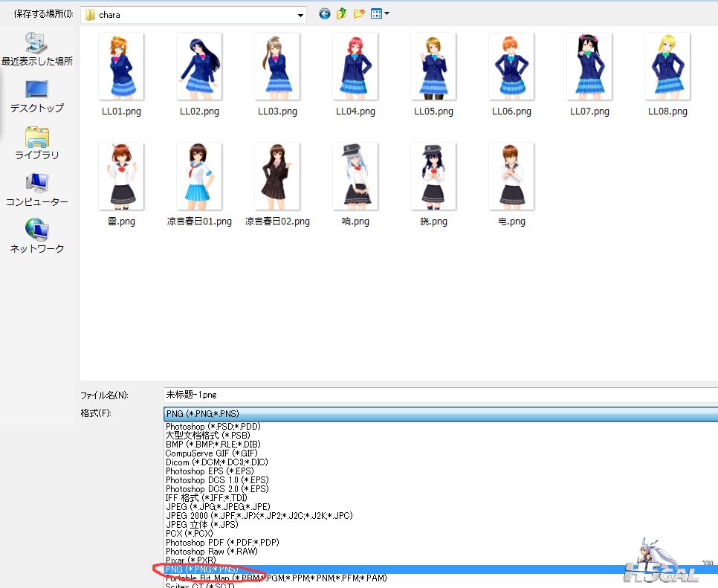
Task: Select the 电.png thumbnail
Action: (511, 176)
